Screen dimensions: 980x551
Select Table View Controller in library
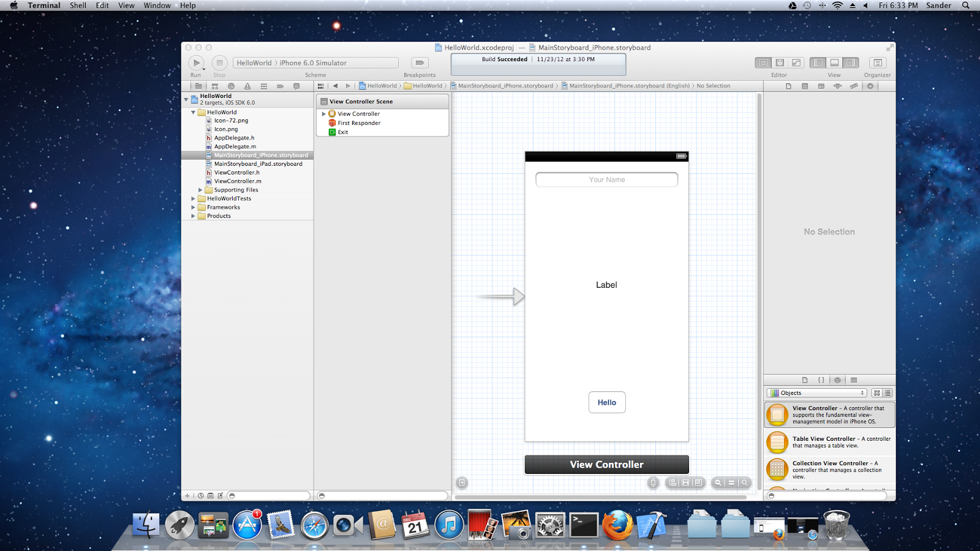pyautogui.click(x=830, y=442)
